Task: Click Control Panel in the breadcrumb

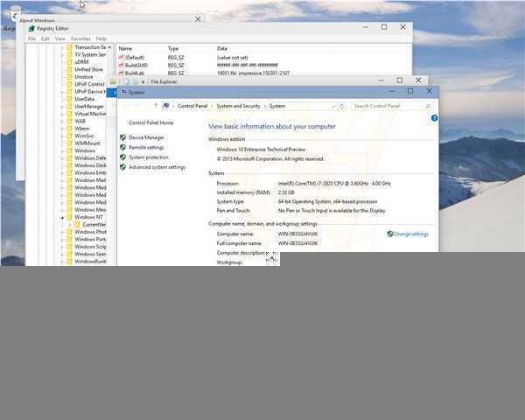Action: click(192, 106)
